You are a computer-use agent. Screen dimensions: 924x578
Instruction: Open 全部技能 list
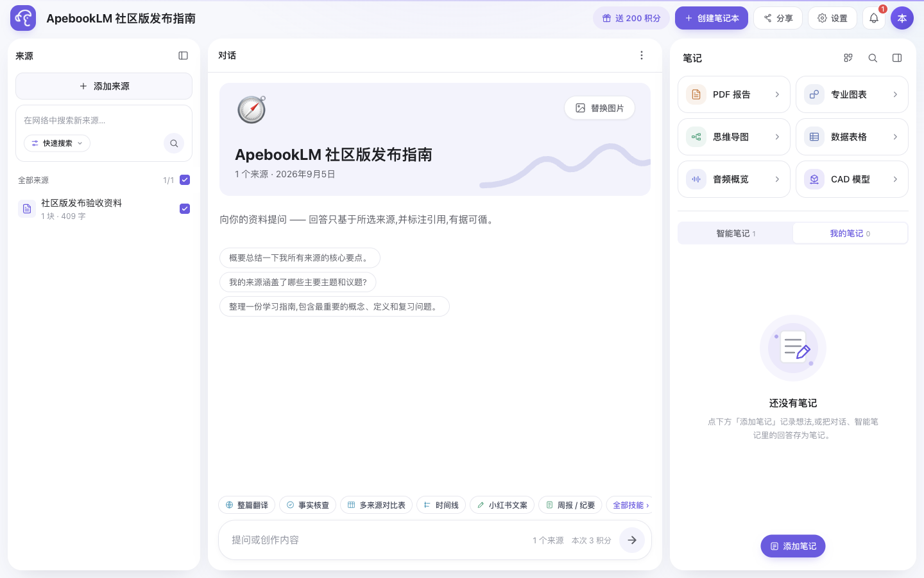click(630, 505)
